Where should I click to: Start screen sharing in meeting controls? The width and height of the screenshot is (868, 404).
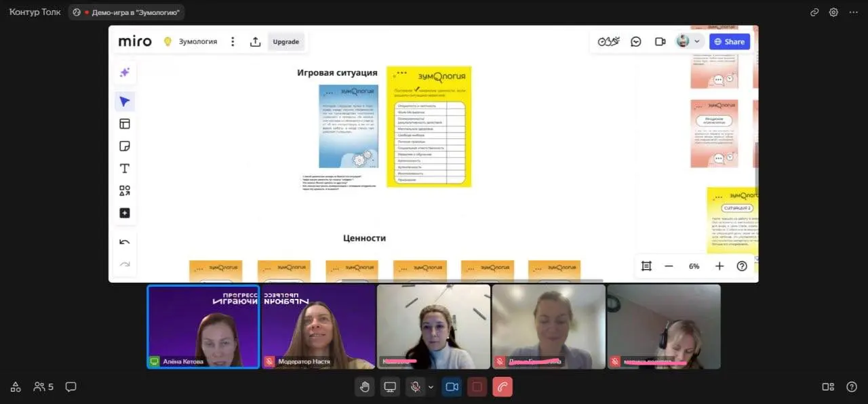[390, 387]
